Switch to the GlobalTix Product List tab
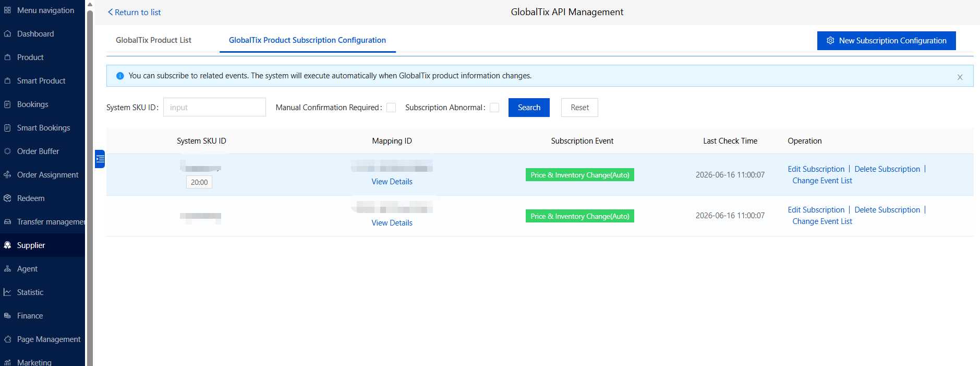The width and height of the screenshot is (980, 366). (x=153, y=40)
